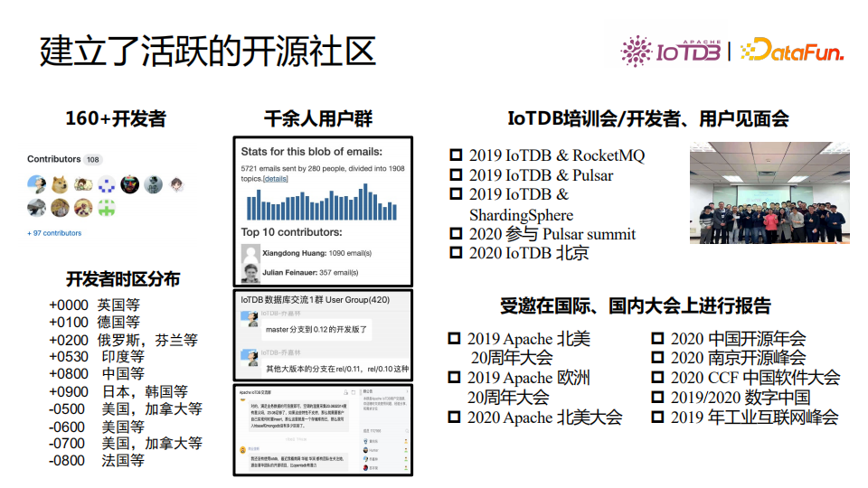Check the '2020 参与 Pulsar summit' box

click(x=456, y=233)
